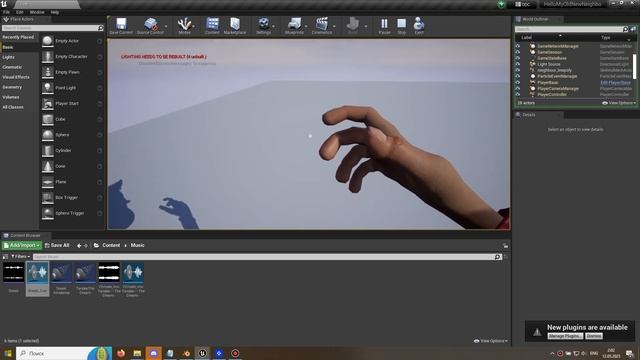Open the Add/Import dropdown
Viewport: 640px width, 360px height.
point(22,245)
